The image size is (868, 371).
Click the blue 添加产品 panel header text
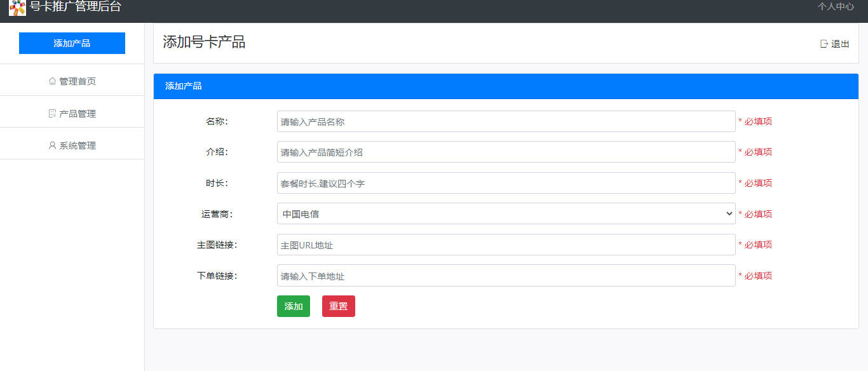point(184,86)
